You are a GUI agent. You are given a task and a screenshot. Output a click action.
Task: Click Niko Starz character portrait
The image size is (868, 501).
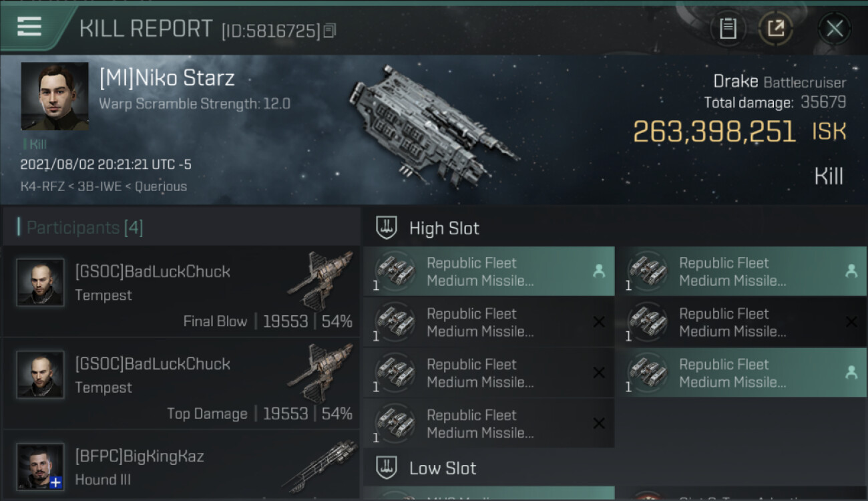55,96
